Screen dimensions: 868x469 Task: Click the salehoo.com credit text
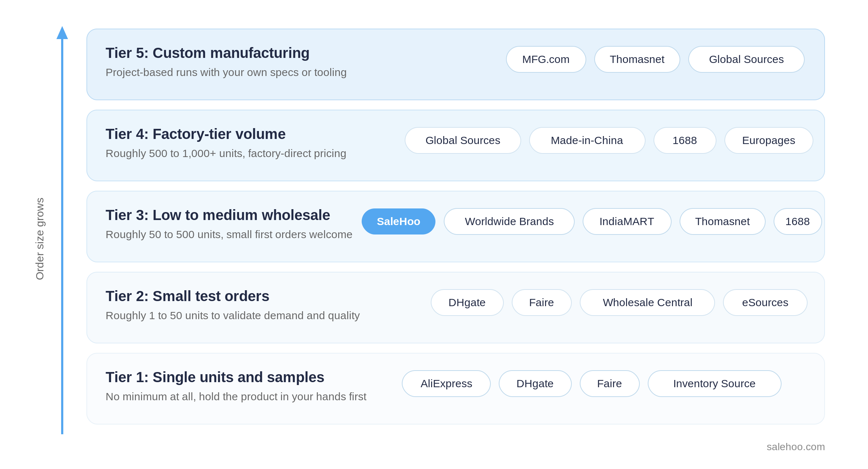tap(796, 447)
